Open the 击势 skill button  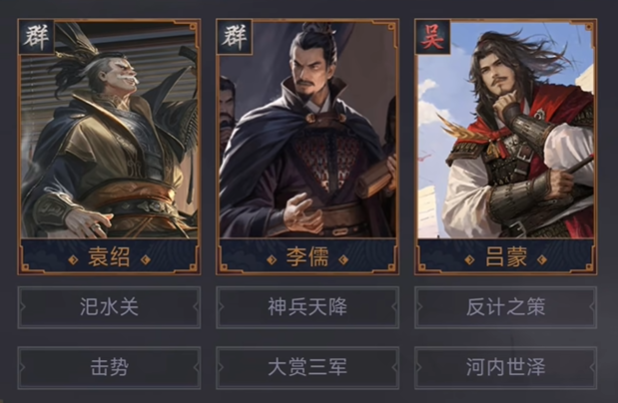(x=109, y=368)
